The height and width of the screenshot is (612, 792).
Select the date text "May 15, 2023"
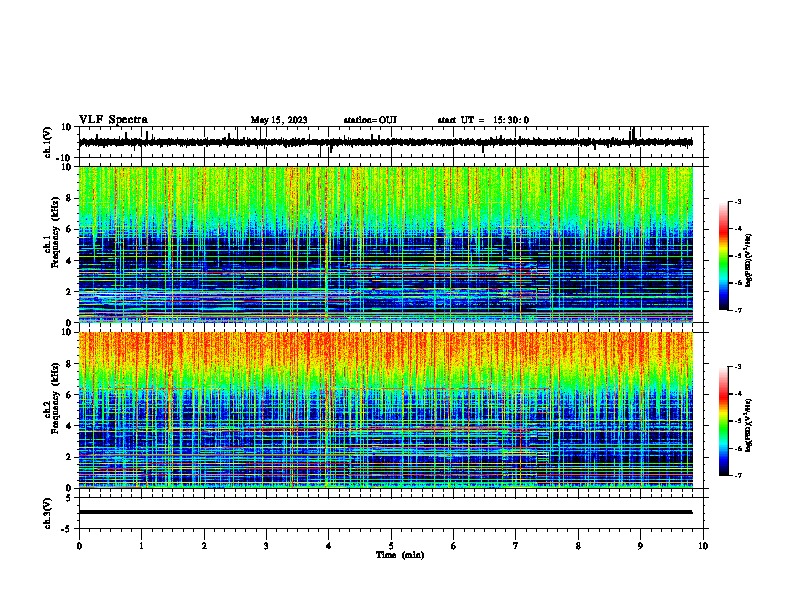tap(279, 120)
